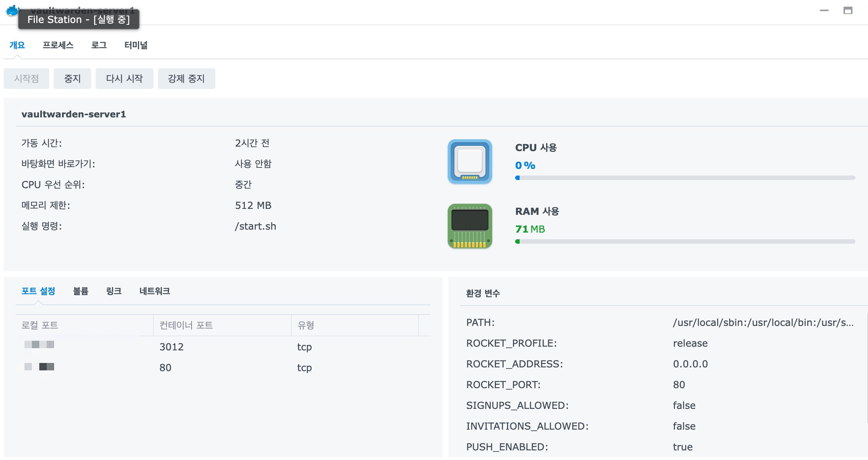Click the 로컬 포트 column header

coord(85,325)
